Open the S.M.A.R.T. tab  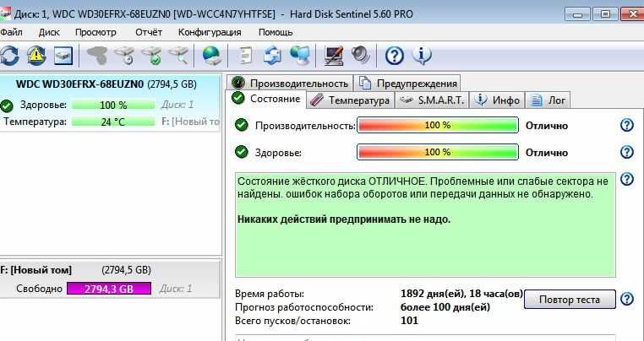tap(432, 100)
